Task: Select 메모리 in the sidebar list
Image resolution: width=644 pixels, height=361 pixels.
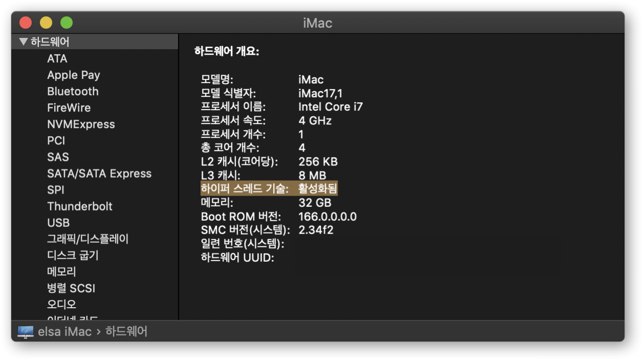Action: 61,271
